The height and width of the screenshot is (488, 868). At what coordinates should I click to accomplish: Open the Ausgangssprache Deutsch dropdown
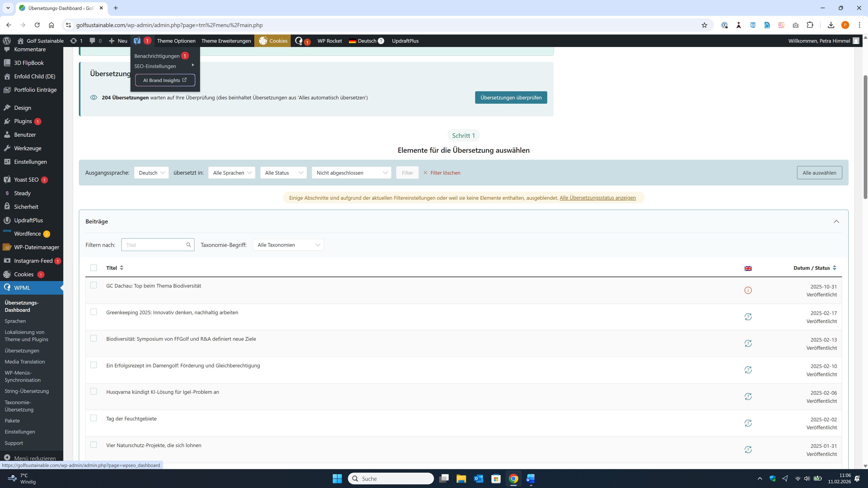(151, 173)
